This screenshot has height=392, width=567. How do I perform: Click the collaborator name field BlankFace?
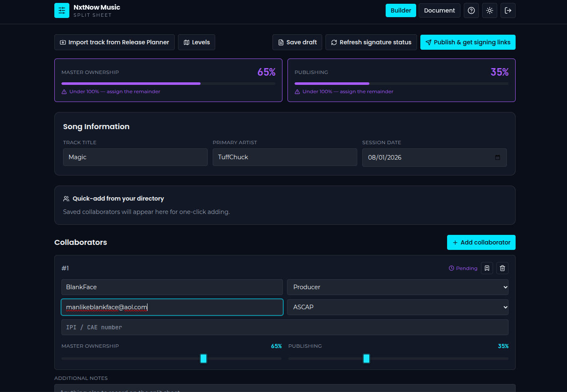coord(172,287)
